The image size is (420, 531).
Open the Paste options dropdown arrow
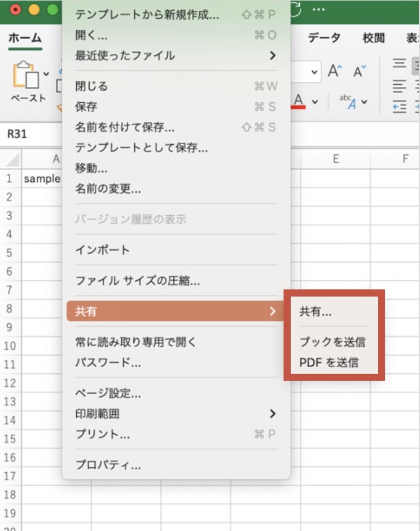coord(46,73)
